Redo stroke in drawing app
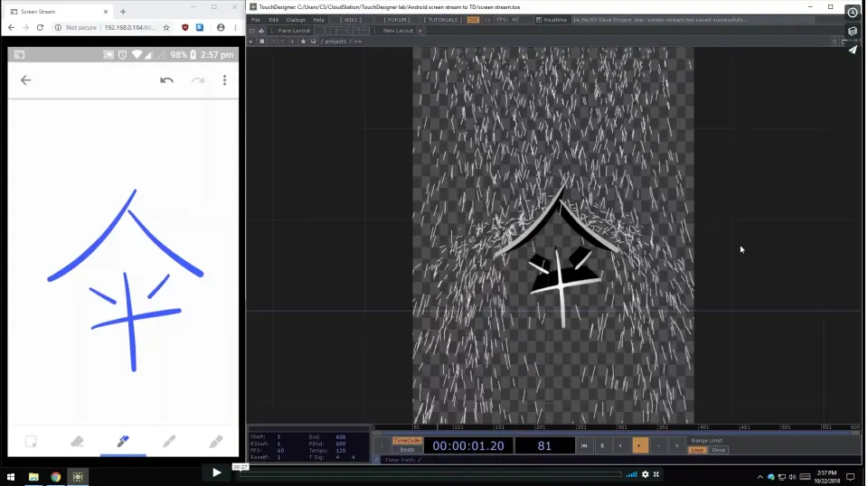 click(198, 80)
